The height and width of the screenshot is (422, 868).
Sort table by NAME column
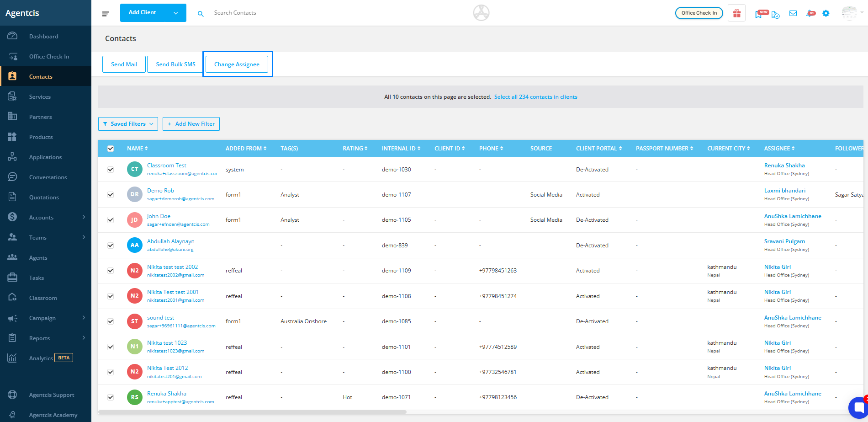pyautogui.click(x=138, y=149)
